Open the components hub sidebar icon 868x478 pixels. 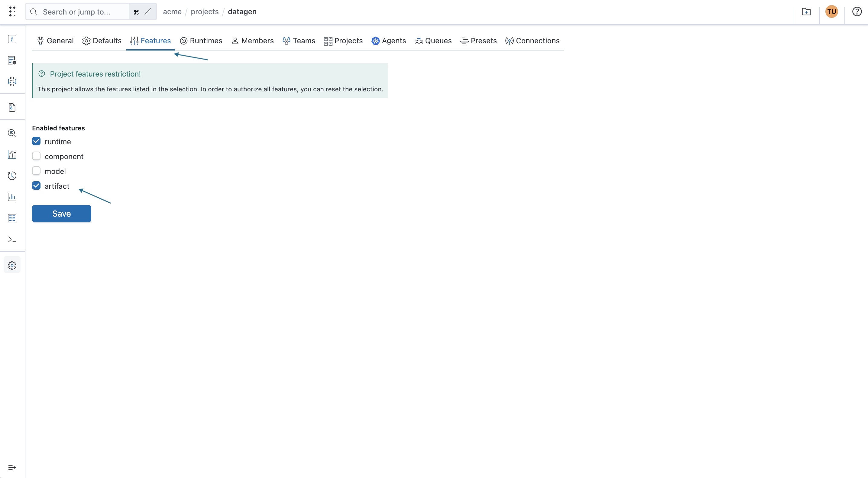(12, 81)
